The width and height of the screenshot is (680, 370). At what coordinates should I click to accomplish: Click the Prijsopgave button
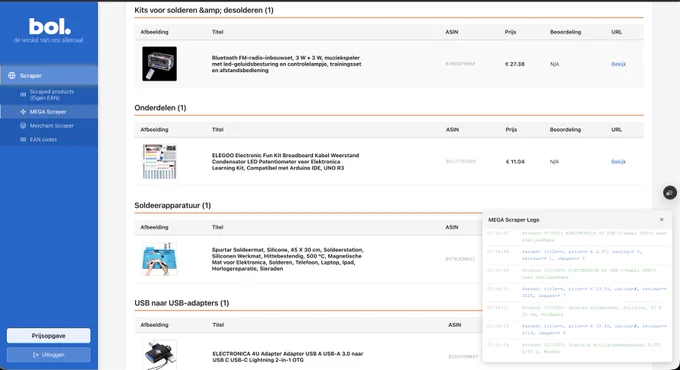tap(49, 336)
